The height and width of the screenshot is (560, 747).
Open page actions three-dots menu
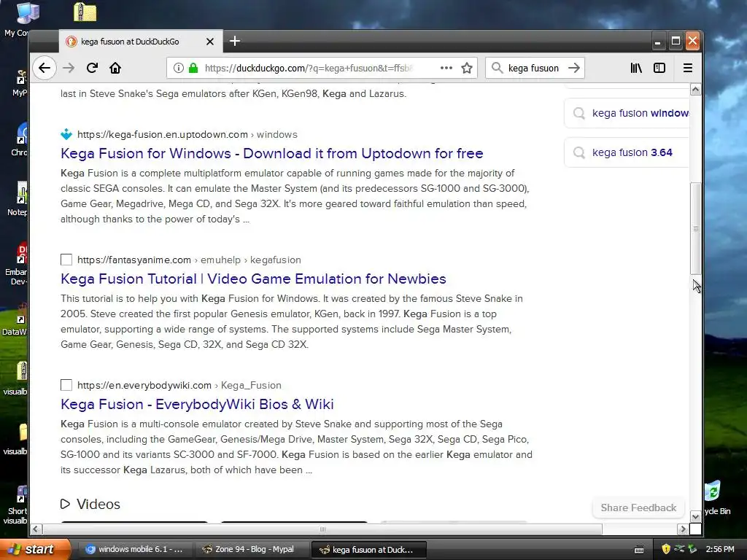[x=446, y=68]
